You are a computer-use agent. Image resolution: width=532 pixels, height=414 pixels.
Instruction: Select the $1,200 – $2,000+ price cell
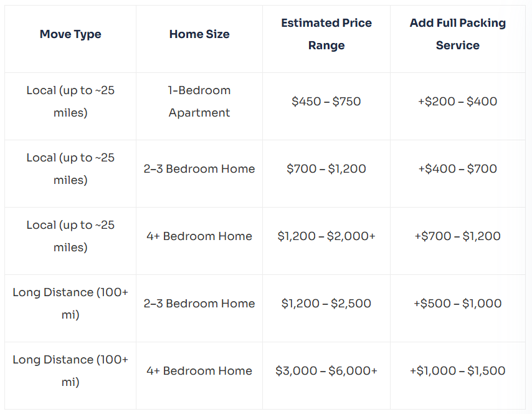326,236
